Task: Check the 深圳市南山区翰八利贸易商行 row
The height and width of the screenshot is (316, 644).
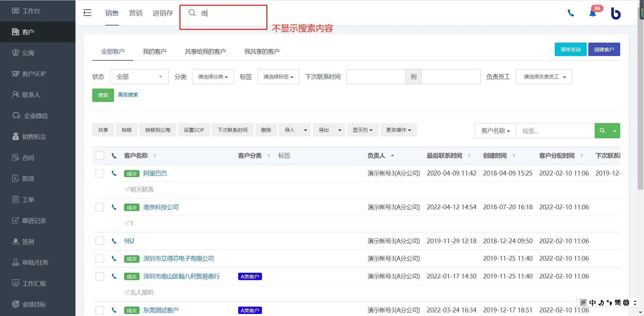Action: point(100,276)
